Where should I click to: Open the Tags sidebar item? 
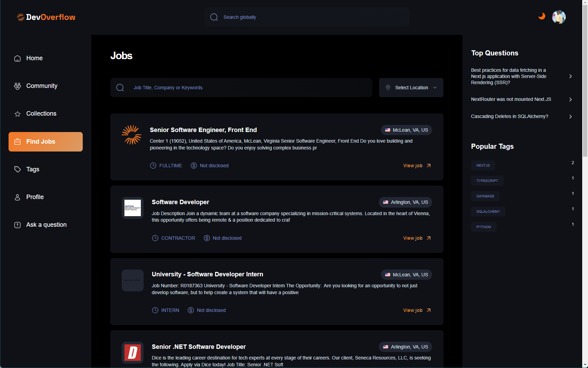pyautogui.click(x=45, y=169)
